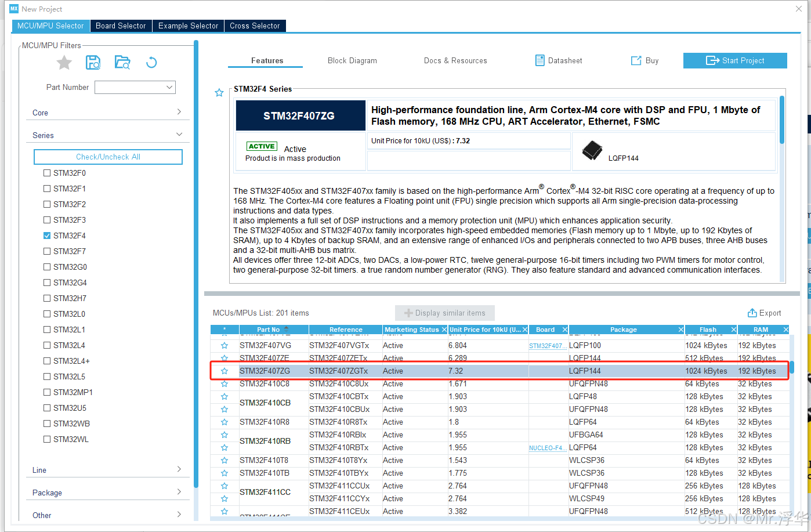The image size is (811, 532).
Task: Star the STM32F411CCUx row as favorite
Action: 225,486
